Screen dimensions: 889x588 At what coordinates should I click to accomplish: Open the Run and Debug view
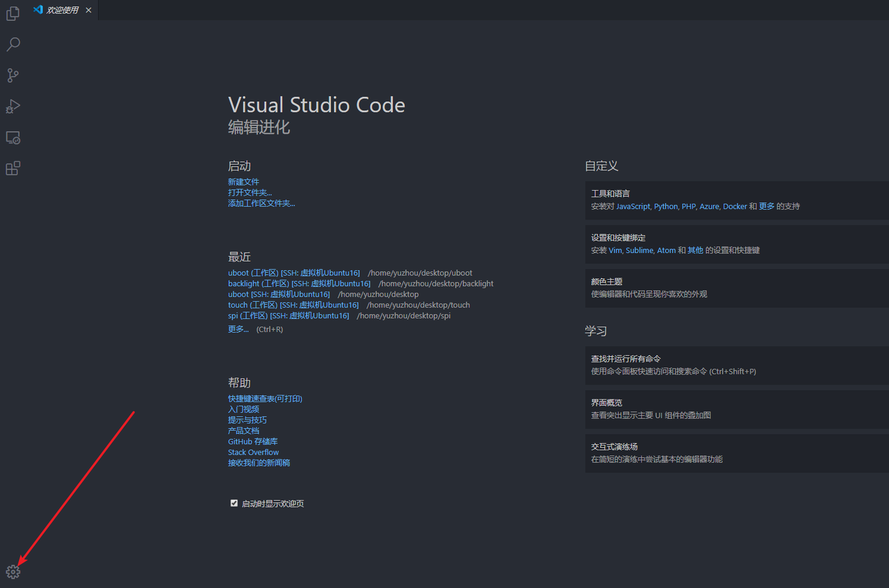pos(13,106)
